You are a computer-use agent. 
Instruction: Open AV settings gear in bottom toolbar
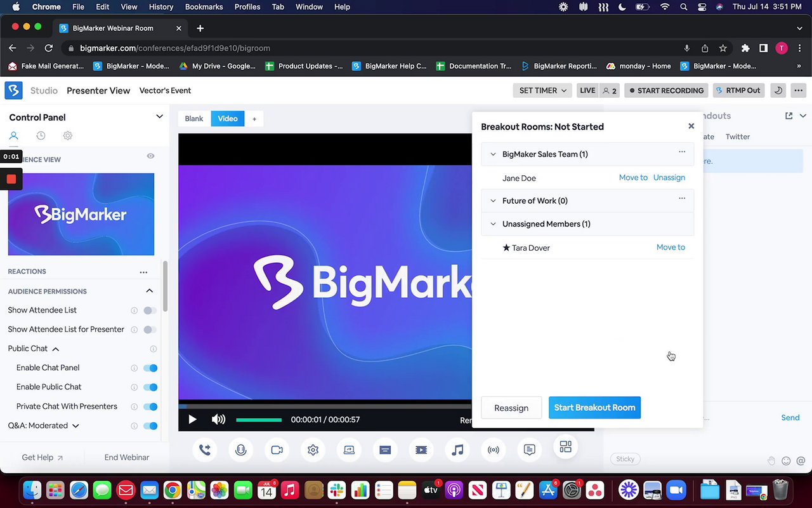click(313, 450)
